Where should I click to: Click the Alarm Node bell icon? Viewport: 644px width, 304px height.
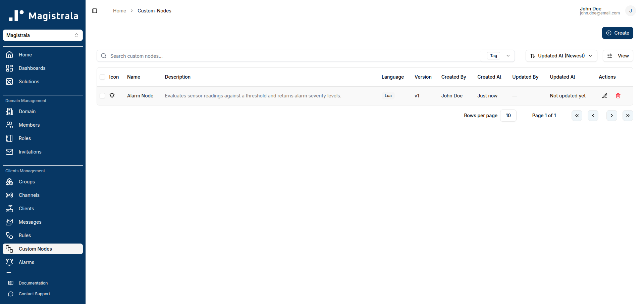[x=112, y=96]
